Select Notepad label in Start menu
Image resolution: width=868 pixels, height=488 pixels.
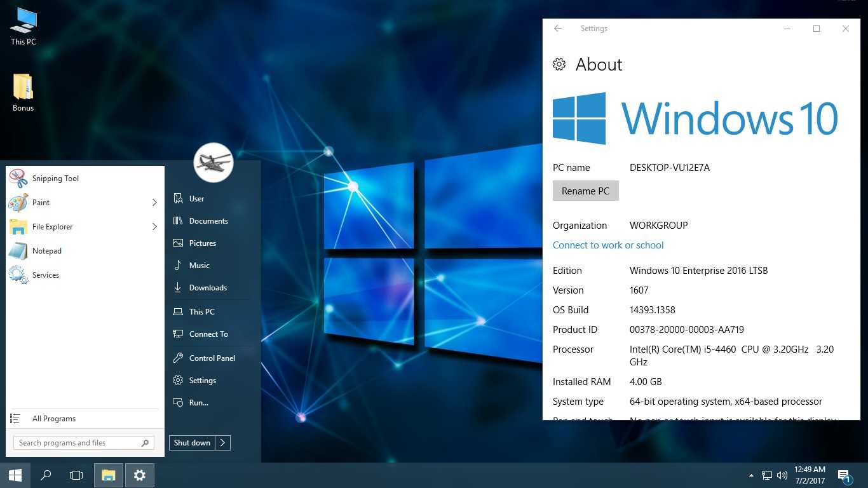pyautogui.click(x=47, y=251)
